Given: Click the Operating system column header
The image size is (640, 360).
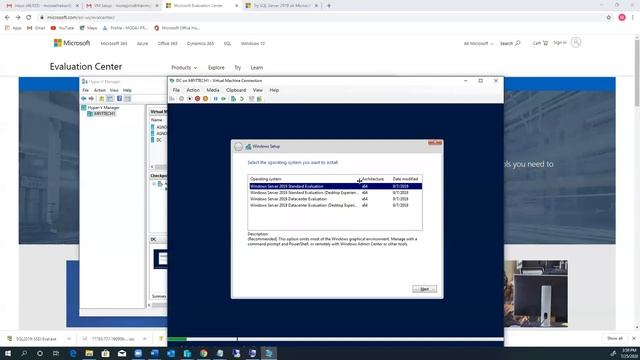Looking at the screenshot, I should coord(304,179).
